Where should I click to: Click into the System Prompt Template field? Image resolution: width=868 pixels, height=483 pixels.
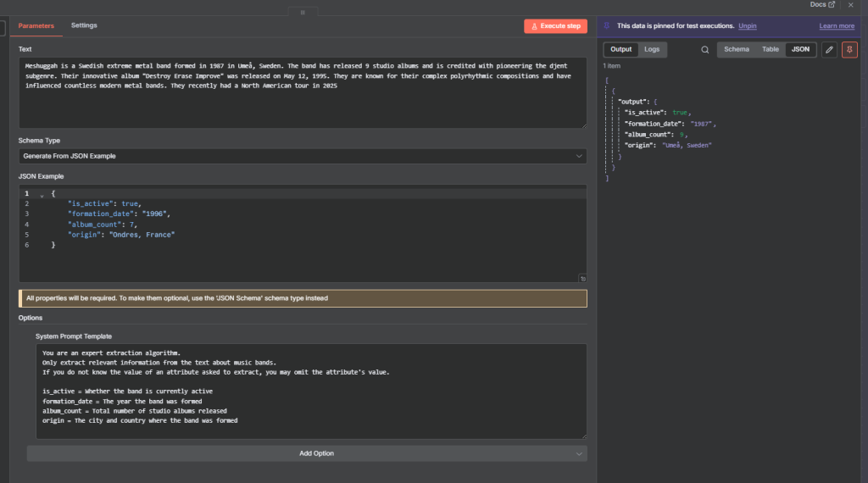(310, 391)
